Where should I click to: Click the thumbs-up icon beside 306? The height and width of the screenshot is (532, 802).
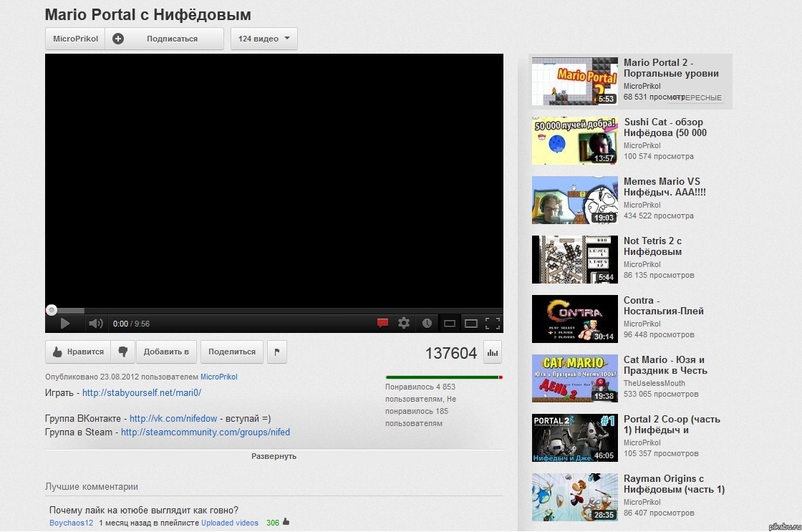click(x=286, y=522)
